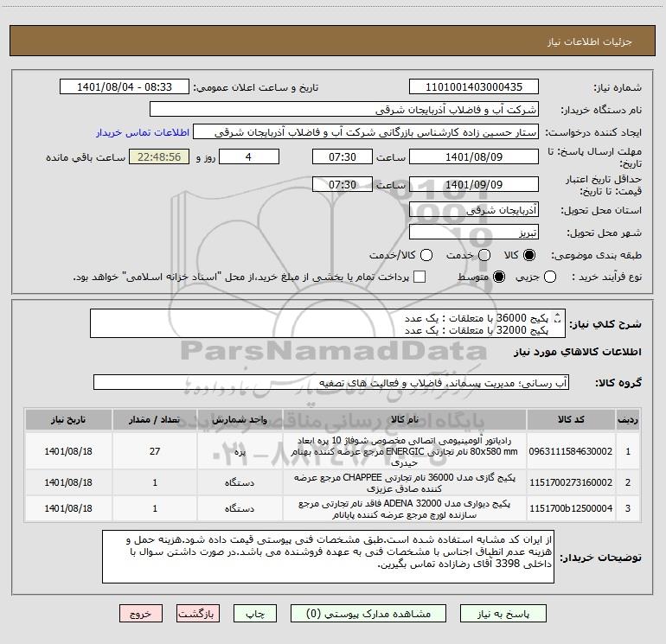Select the کالا radio button
The height and width of the screenshot is (644, 666).
coord(529,255)
